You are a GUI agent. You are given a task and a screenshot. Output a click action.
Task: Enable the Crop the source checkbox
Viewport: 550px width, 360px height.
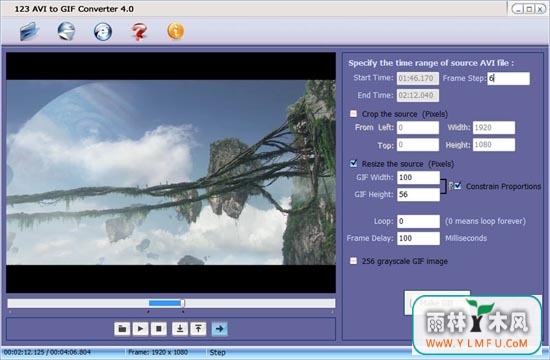pos(354,114)
